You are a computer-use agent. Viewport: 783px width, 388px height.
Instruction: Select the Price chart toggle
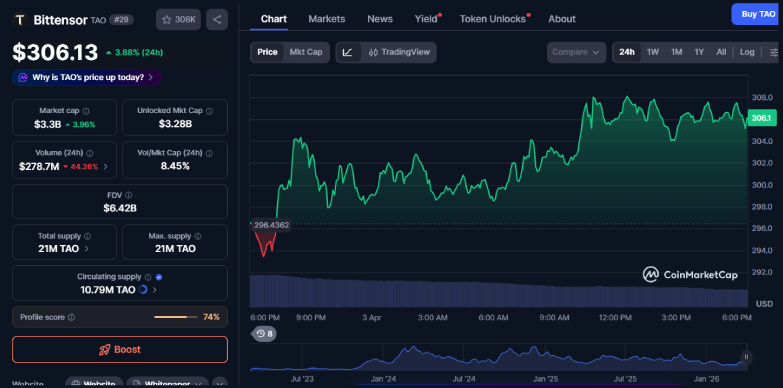point(267,52)
